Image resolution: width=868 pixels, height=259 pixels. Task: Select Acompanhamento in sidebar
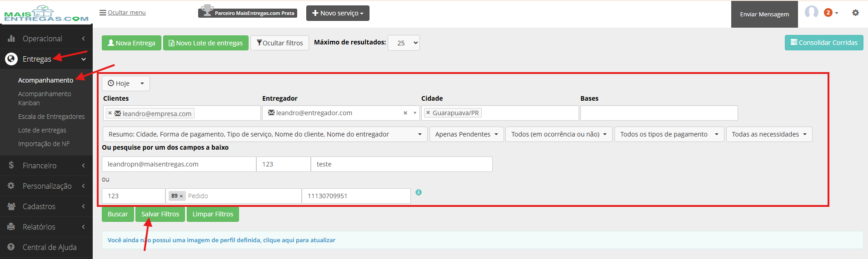pyautogui.click(x=45, y=80)
